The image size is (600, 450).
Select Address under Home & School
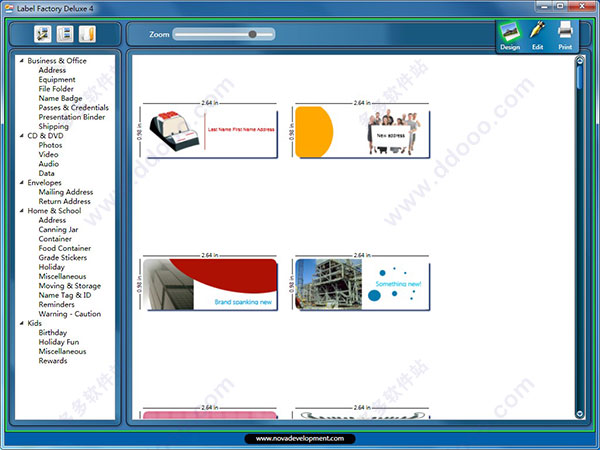click(x=52, y=220)
